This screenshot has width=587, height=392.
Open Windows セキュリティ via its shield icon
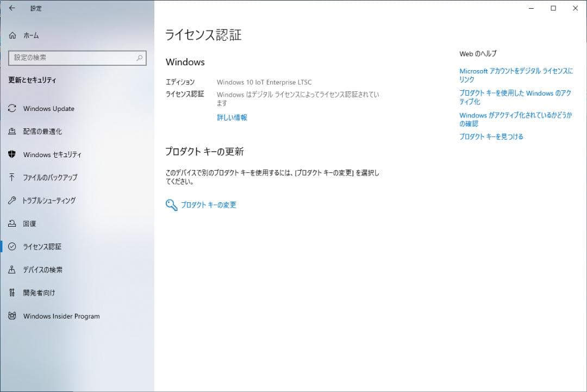[12, 154]
